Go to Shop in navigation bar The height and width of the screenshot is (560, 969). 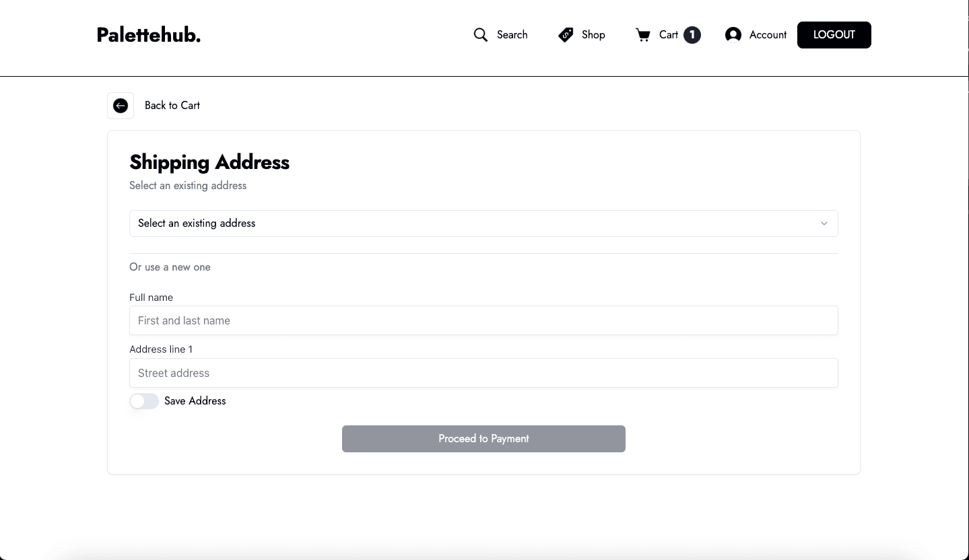(x=593, y=35)
